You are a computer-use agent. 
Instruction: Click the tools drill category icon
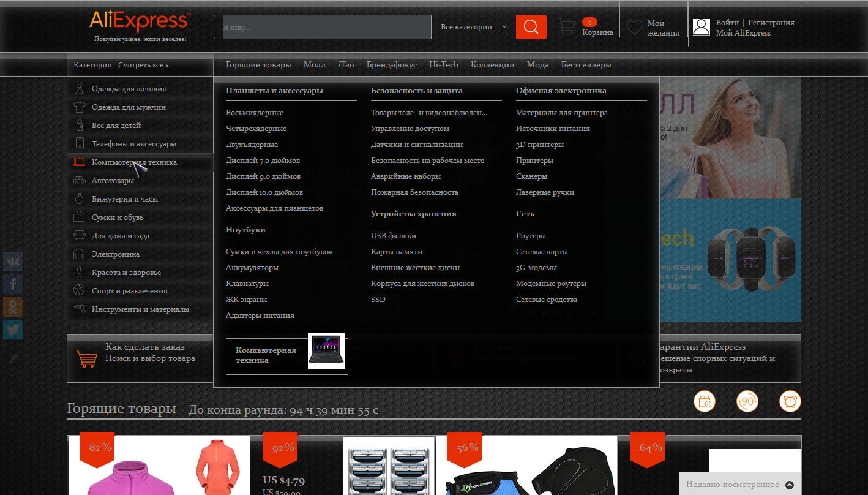[79, 309]
